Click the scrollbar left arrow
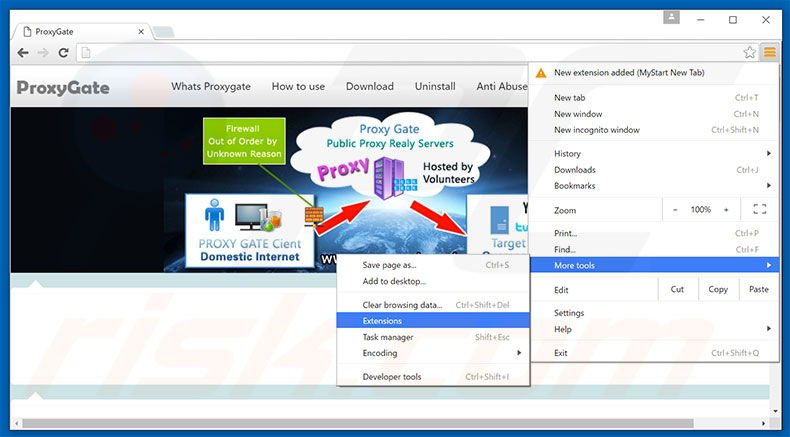Viewport: 790px width, 437px height. (17, 423)
